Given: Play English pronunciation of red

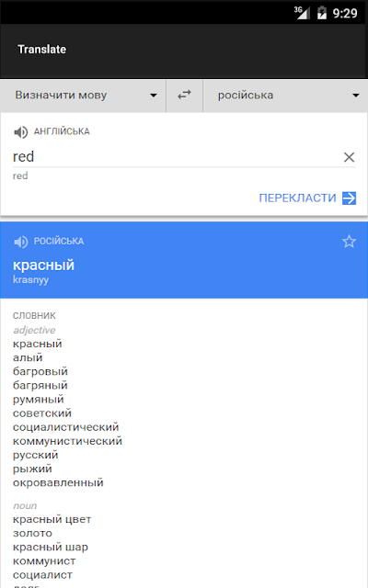Looking at the screenshot, I should pos(20,132).
